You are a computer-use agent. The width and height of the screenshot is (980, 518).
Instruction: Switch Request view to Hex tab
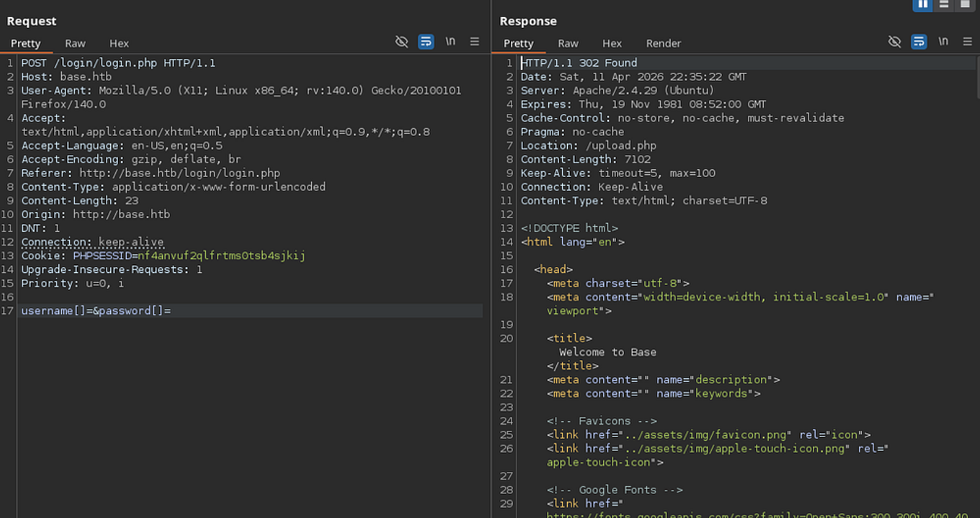click(x=119, y=44)
